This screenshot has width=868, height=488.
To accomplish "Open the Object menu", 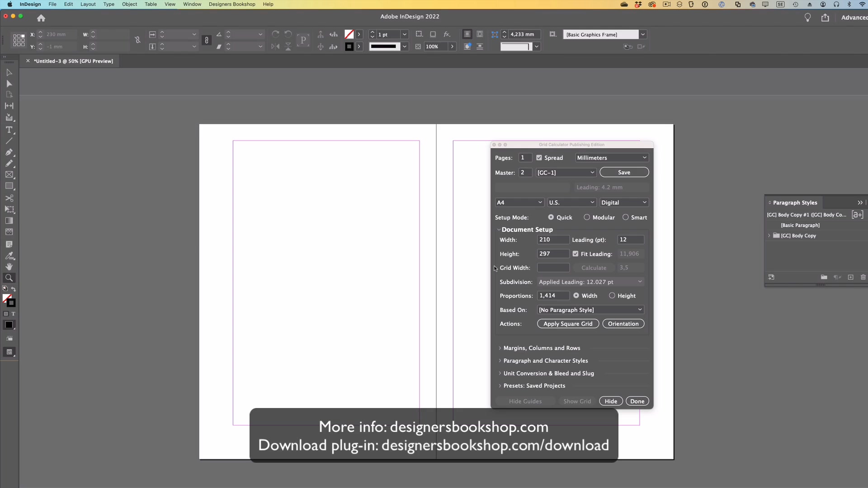I will coord(129,4).
